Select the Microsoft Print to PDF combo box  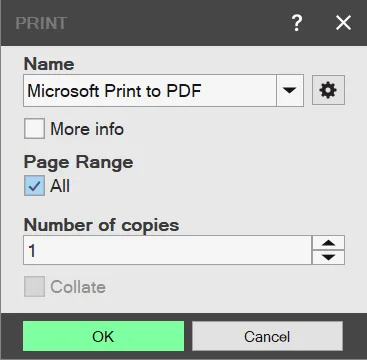(163, 90)
